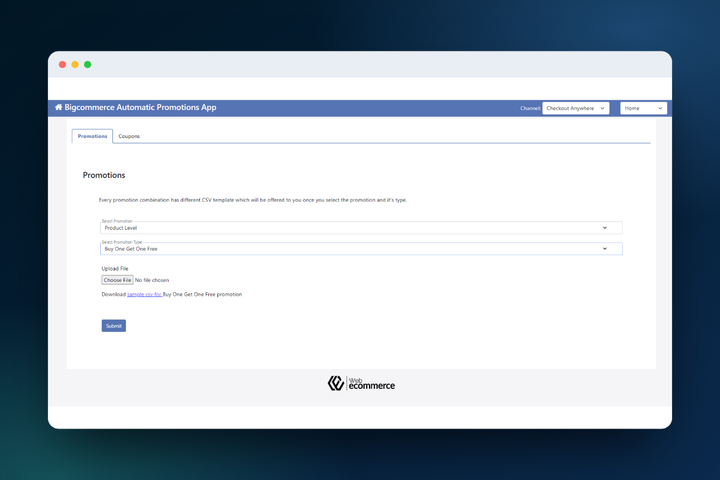Click the red close window dot
Image resolution: width=720 pixels, height=480 pixels.
62,65
